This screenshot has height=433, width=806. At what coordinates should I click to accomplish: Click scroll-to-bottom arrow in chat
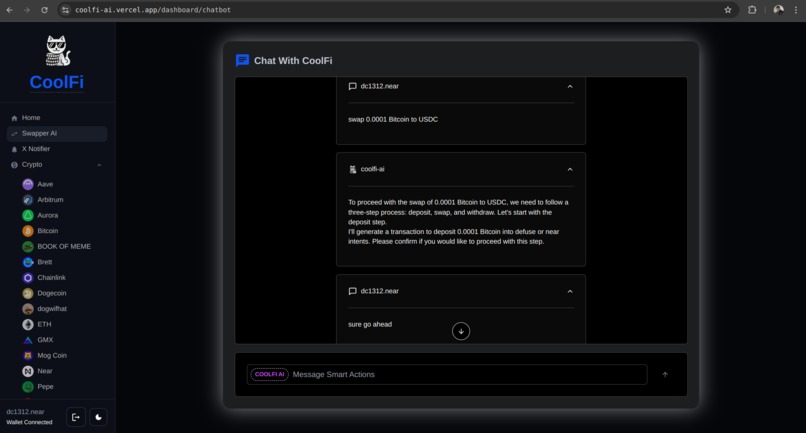point(461,331)
